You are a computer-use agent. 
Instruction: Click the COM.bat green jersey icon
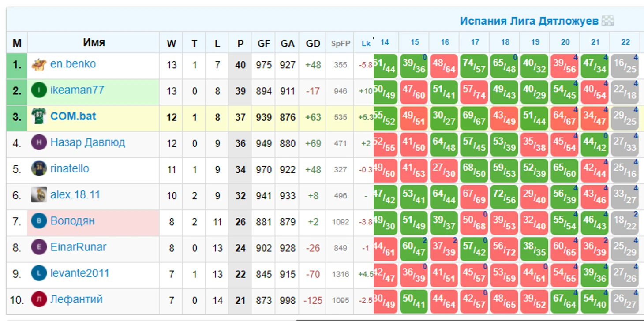(x=39, y=117)
